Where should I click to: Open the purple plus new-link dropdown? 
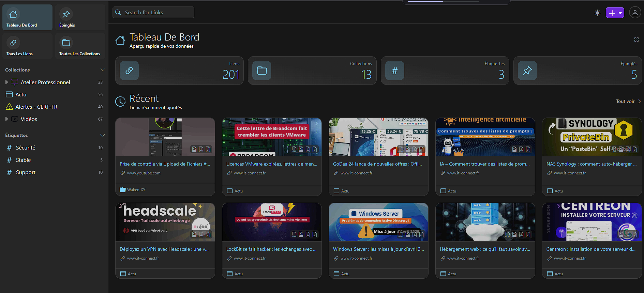tap(615, 13)
